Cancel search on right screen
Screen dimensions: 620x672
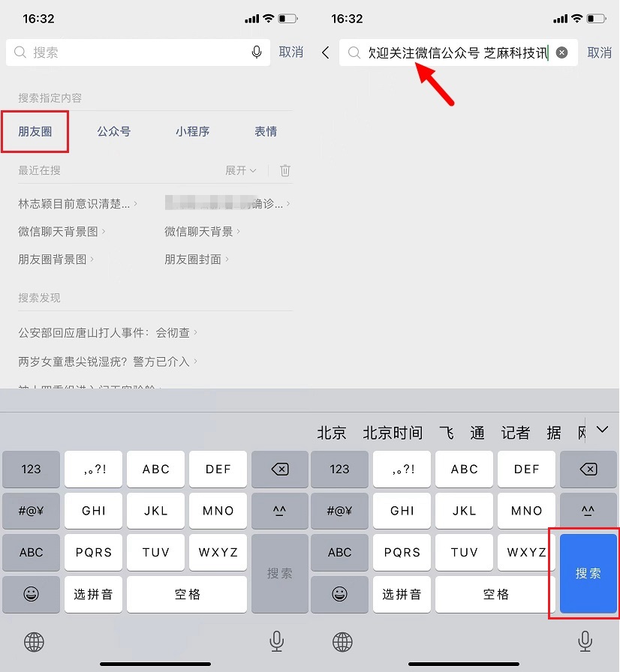599,52
